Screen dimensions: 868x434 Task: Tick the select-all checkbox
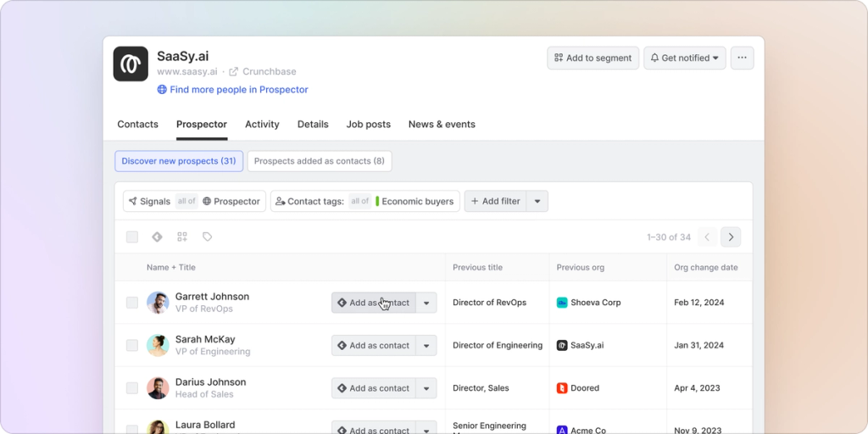[x=131, y=237]
